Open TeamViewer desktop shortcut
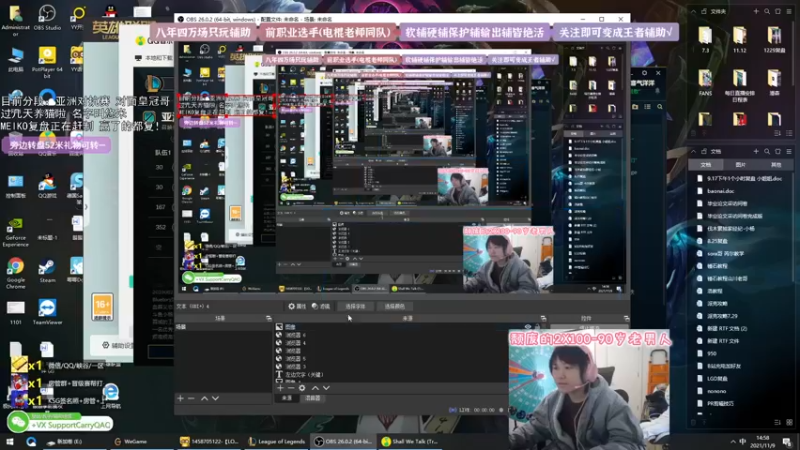Viewport: 800px width, 450px height. [47, 312]
